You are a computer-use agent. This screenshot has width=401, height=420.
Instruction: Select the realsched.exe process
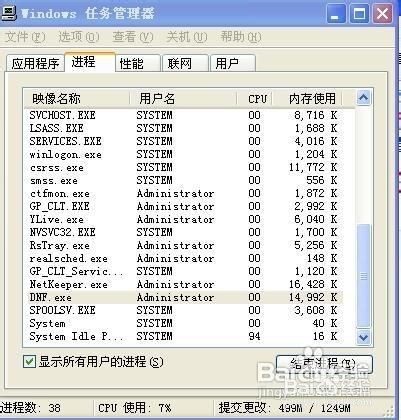pos(183,258)
